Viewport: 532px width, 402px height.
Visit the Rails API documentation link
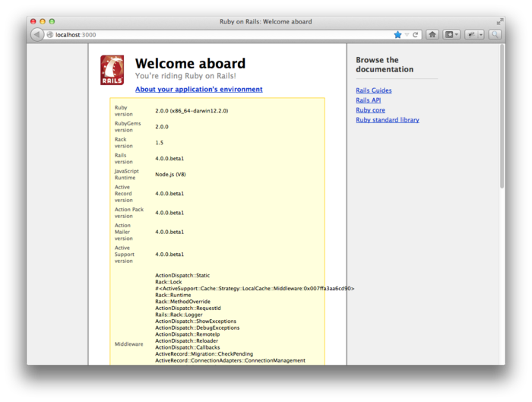pyautogui.click(x=369, y=100)
